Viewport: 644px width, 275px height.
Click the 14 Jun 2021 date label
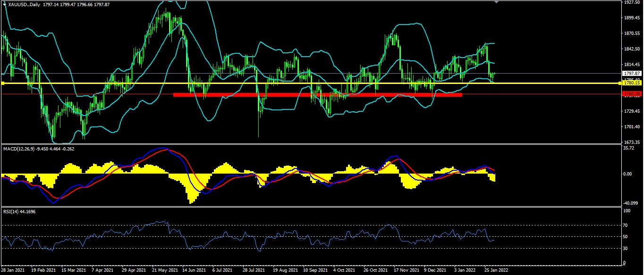194,270
